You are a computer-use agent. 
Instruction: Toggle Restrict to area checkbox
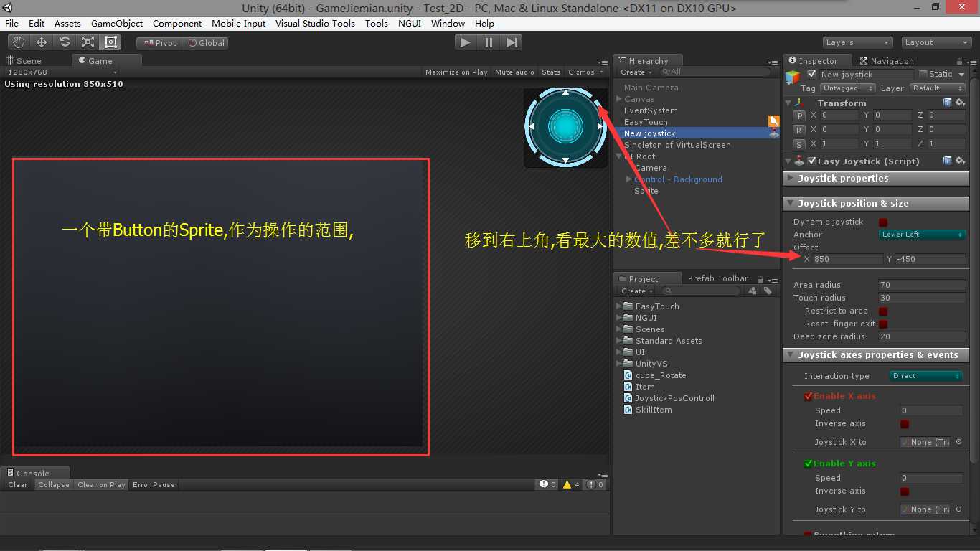(883, 311)
